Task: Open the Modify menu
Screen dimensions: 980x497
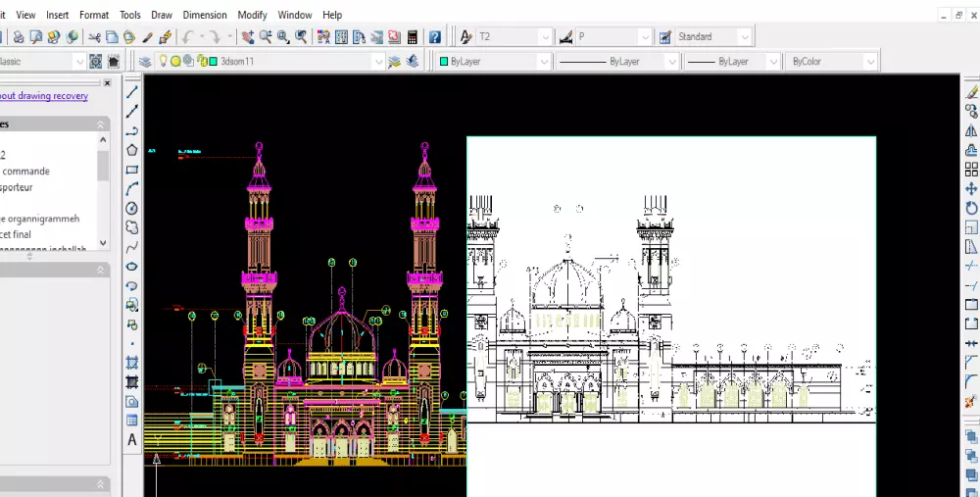Action: (x=252, y=15)
